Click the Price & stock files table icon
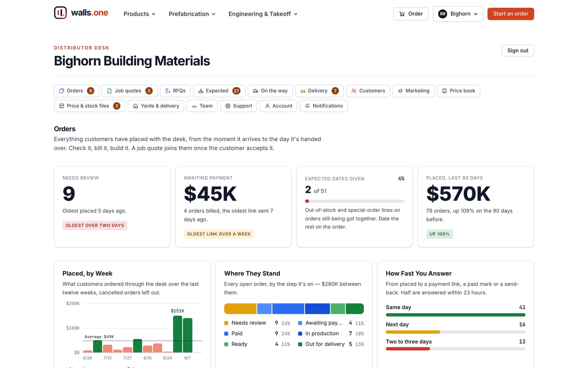This screenshot has width=588, height=368. click(x=62, y=106)
